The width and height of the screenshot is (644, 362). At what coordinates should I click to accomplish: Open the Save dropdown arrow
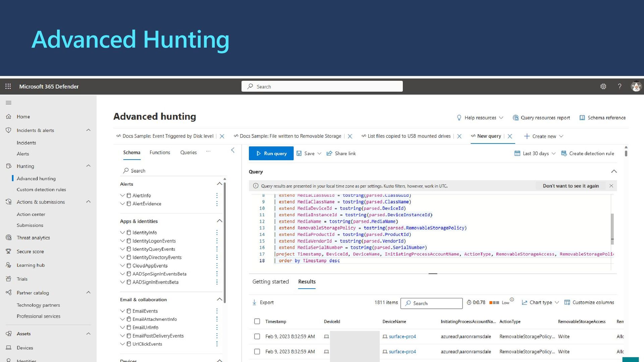tap(319, 154)
